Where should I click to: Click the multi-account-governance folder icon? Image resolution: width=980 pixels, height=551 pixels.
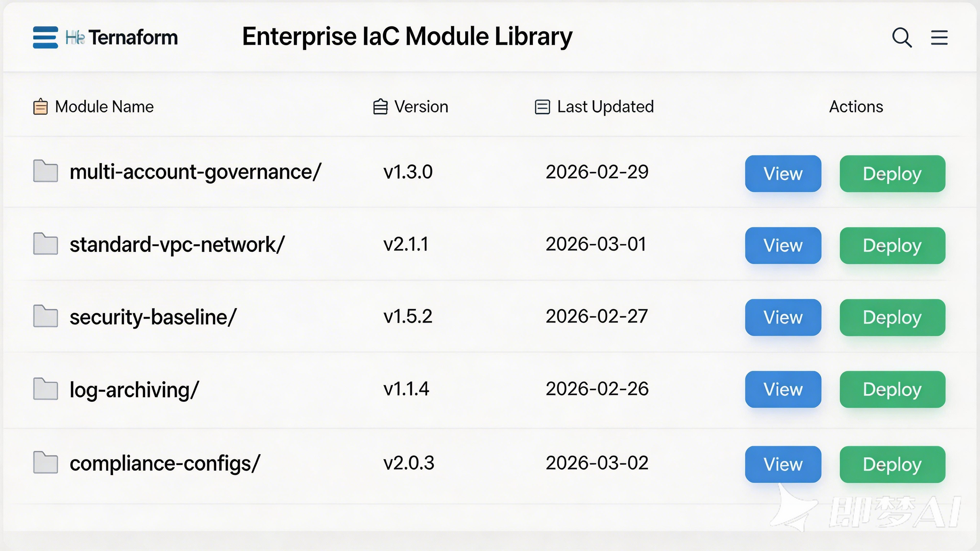pyautogui.click(x=46, y=171)
